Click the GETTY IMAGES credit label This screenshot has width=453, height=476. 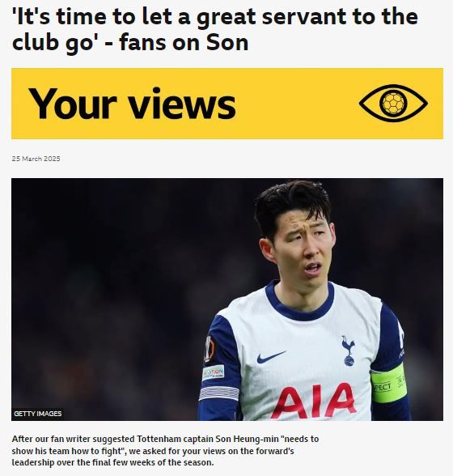[38, 414]
